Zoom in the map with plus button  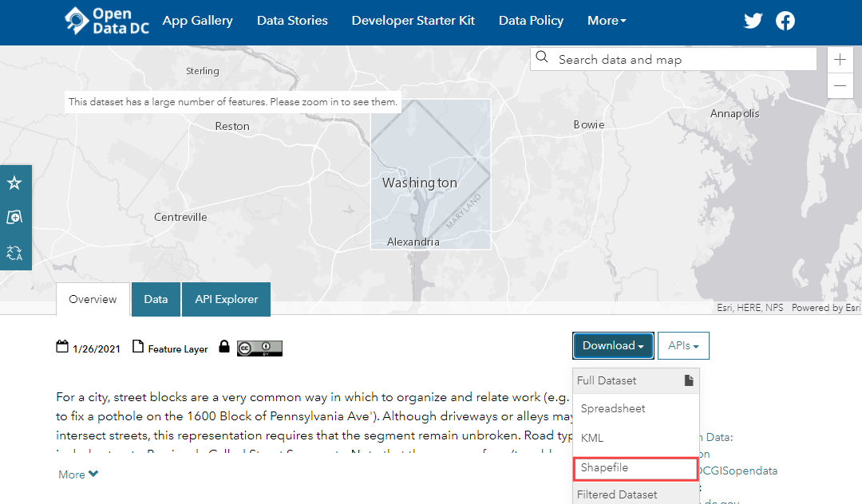tap(840, 60)
